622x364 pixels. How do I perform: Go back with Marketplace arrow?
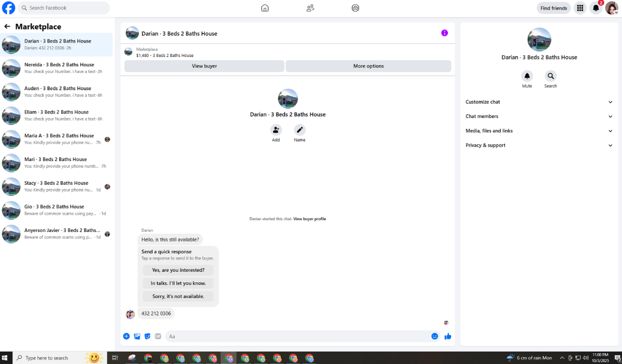7,26
